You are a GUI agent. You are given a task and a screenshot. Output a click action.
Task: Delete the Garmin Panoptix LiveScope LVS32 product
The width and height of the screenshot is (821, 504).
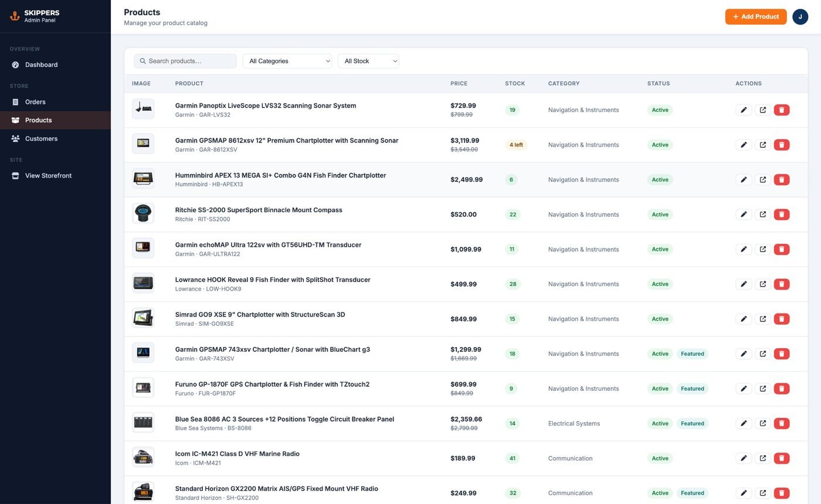(782, 110)
